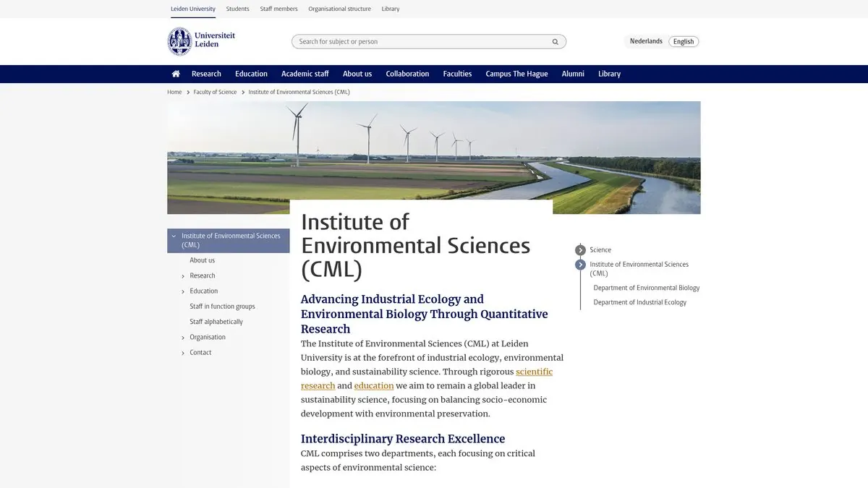Image resolution: width=868 pixels, height=488 pixels.
Task: Click Home in the breadcrumb
Action: pyautogui.click(x=174, y=93)
